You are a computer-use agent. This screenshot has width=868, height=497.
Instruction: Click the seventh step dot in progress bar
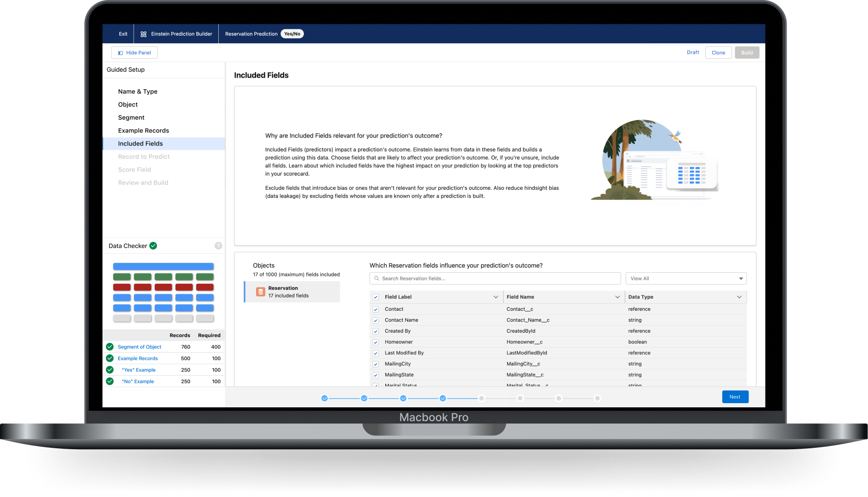pyautogui.click(x=559, y=398)
